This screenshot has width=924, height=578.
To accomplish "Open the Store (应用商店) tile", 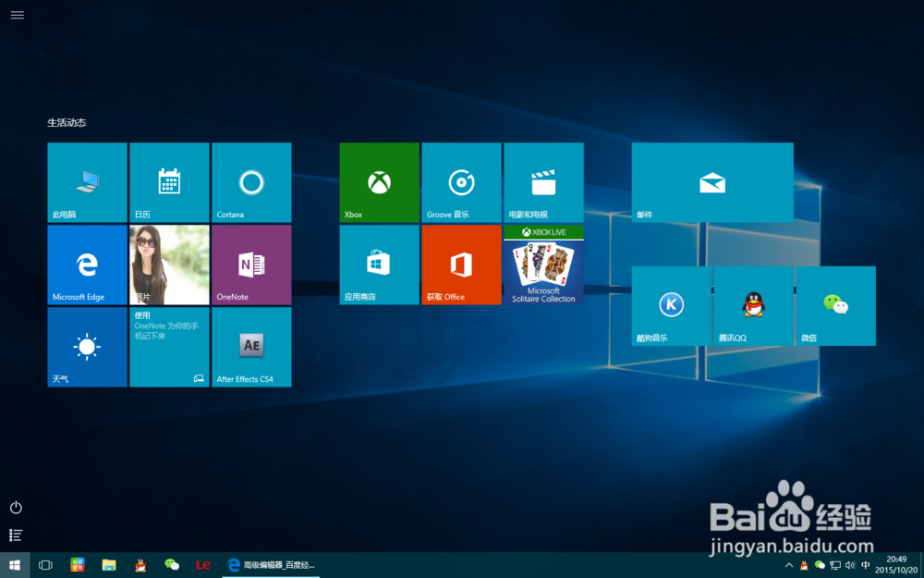I will (380, 264).
